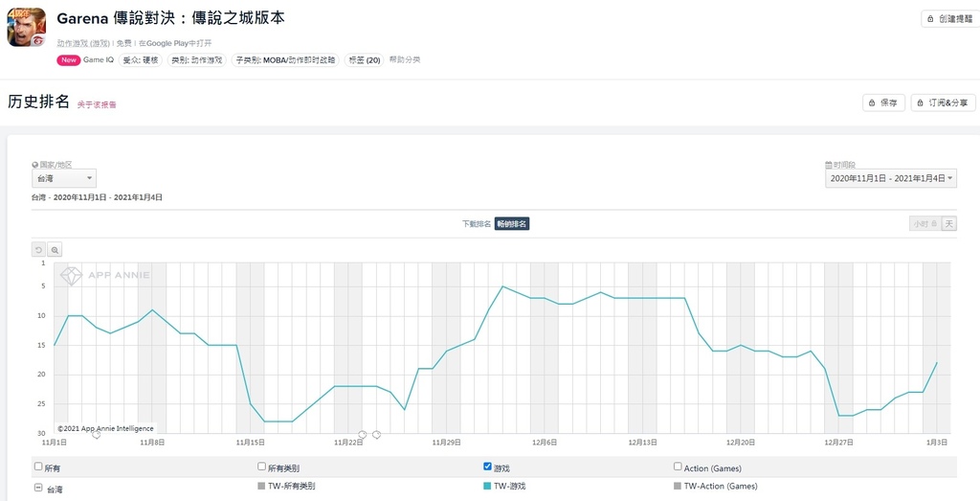Click the TW-游戏 teal legend swatch
The width and height of the screenshot is (980, 501).
(487, 486)
